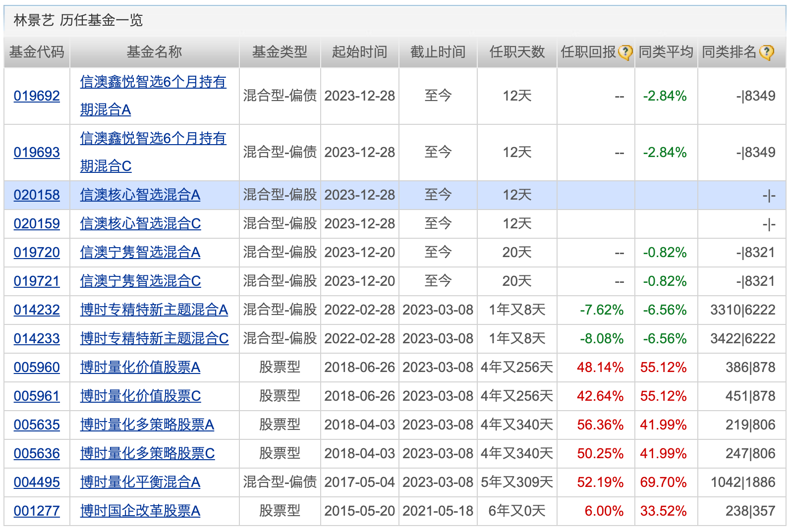The image size is (789, 532).
Task: Click the 起始时间 column header
Action: point(359,52)
